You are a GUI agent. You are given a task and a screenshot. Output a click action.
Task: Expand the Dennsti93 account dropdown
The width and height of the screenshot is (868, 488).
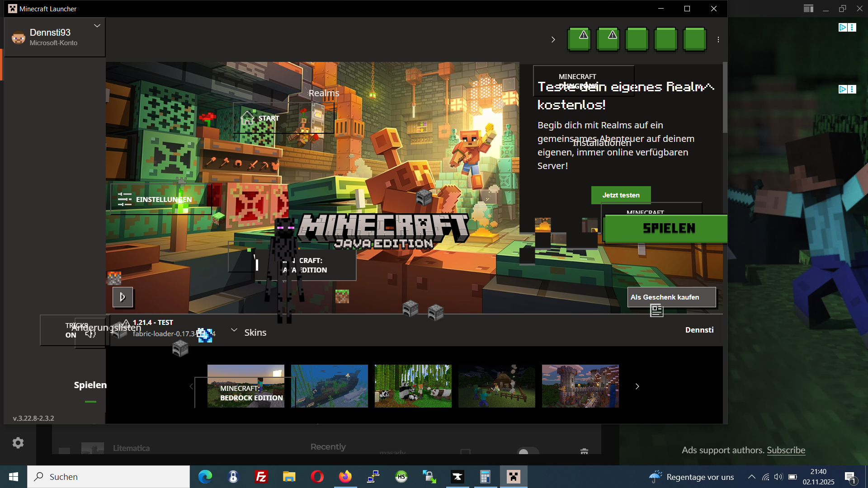[97, 26]
